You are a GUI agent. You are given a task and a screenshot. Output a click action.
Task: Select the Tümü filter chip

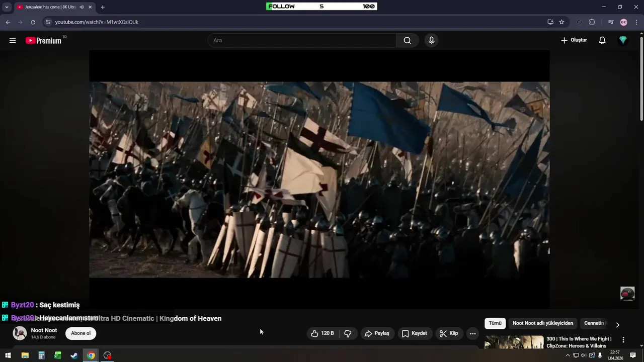(x=495, y=323)
